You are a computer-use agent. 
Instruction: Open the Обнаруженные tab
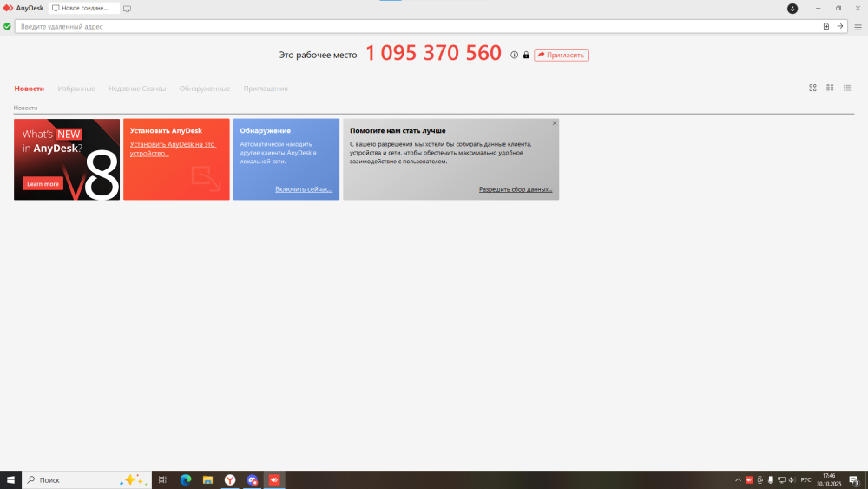(205, 89)
